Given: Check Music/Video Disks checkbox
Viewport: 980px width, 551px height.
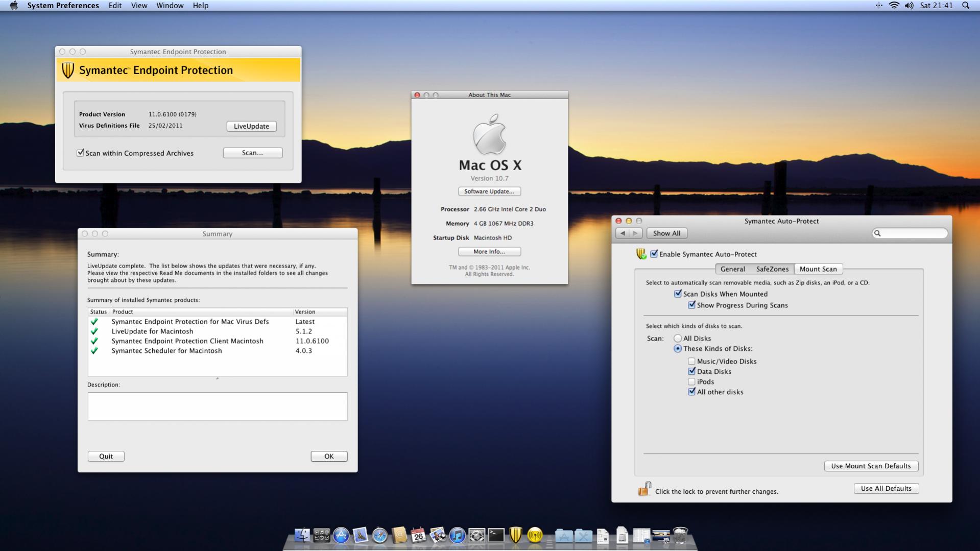Looking at the screenshot, I should click(x=691, y=361).
